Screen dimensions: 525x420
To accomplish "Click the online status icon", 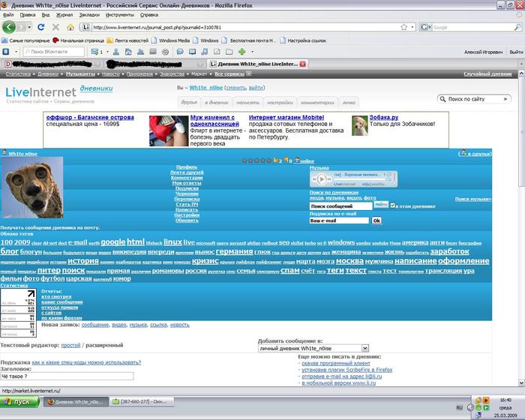I will (x=297, y=160).
